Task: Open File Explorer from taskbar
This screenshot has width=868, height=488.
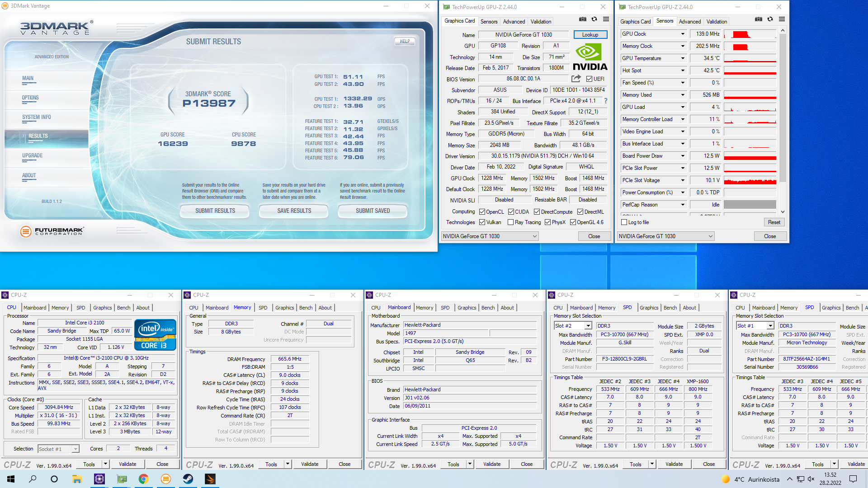Action: tap(77, 479)
